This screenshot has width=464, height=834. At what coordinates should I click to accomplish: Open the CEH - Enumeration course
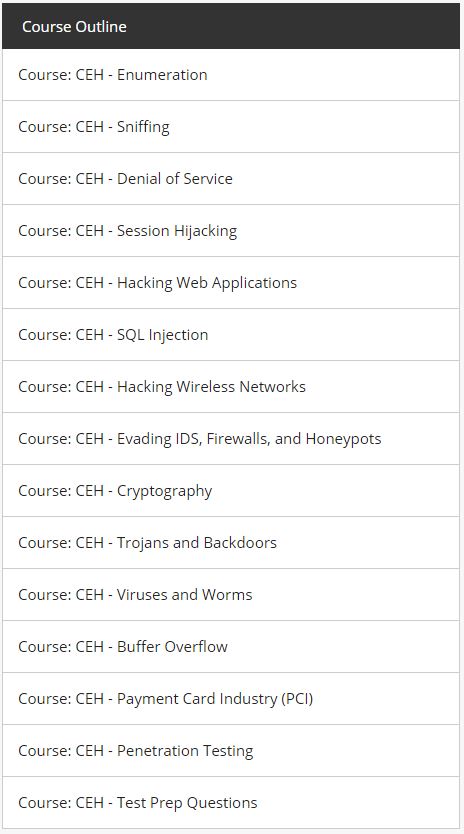click(231, 74)
